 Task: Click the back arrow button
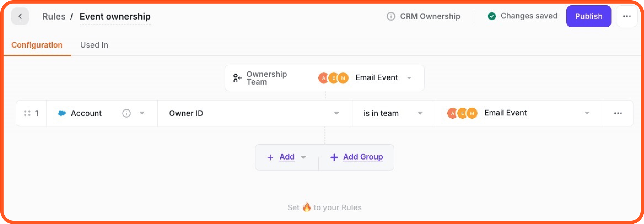coord(20,16)
